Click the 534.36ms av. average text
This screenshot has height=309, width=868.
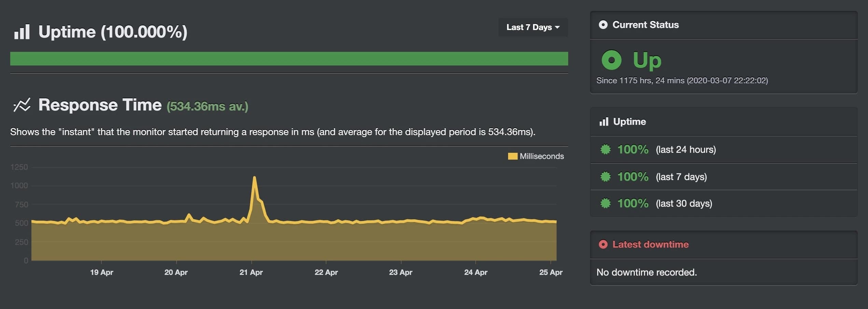pyautogui.click(x=207, y=106)
